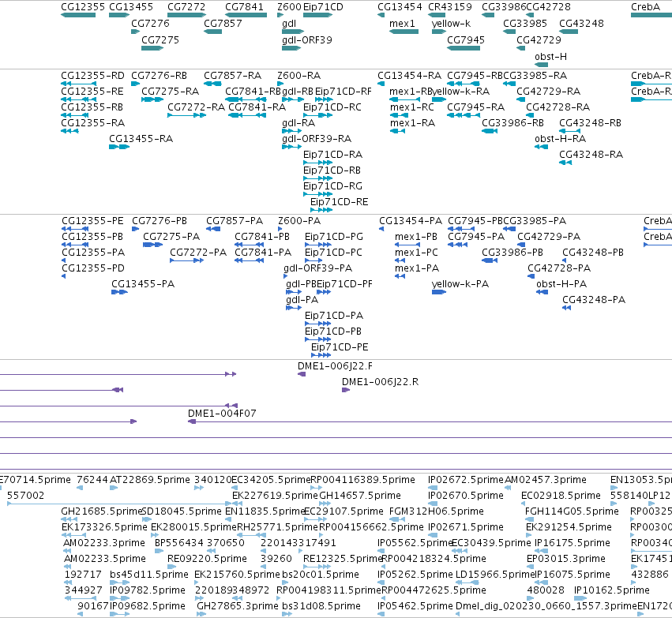Select the CG43248 gene label
This screenshot has width=672, height=618.
(581, 23)
